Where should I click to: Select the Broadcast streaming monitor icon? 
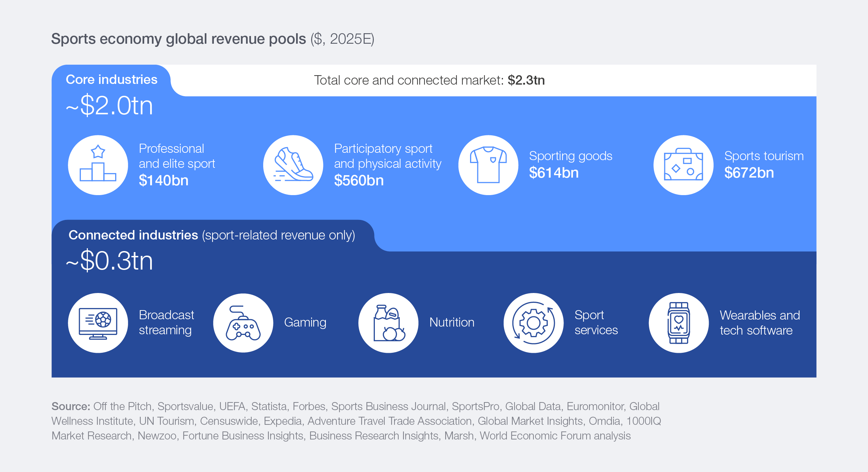pos(98,322)
